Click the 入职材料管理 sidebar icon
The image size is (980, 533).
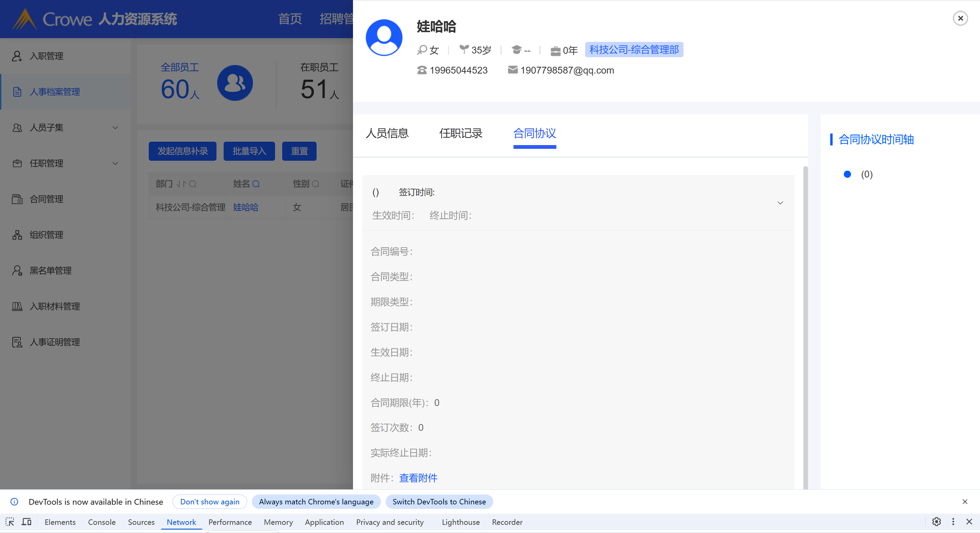[17, 307]
